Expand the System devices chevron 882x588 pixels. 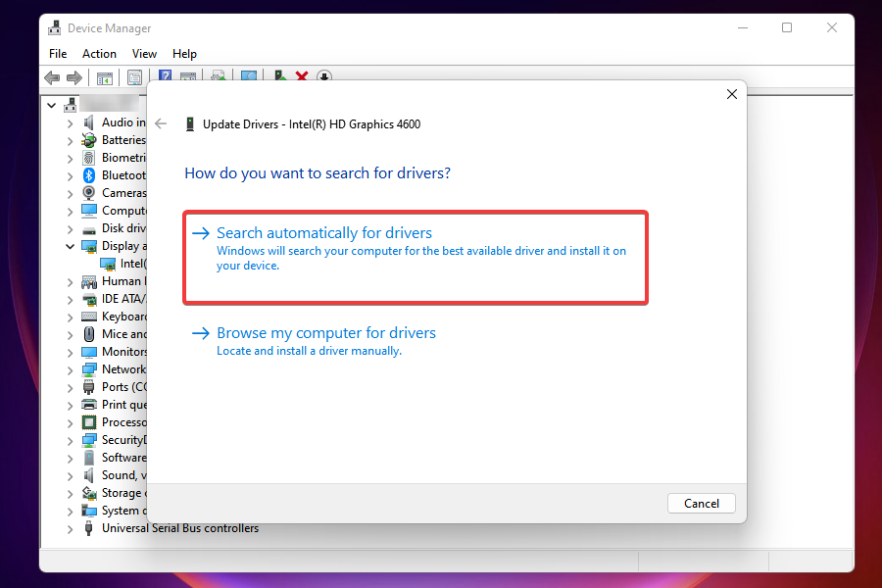70,512
